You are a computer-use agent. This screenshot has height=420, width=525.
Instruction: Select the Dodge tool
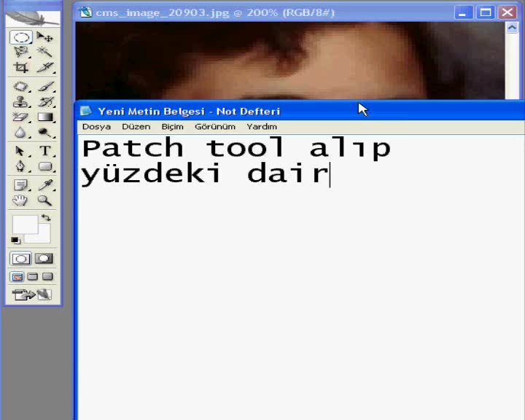45,132
